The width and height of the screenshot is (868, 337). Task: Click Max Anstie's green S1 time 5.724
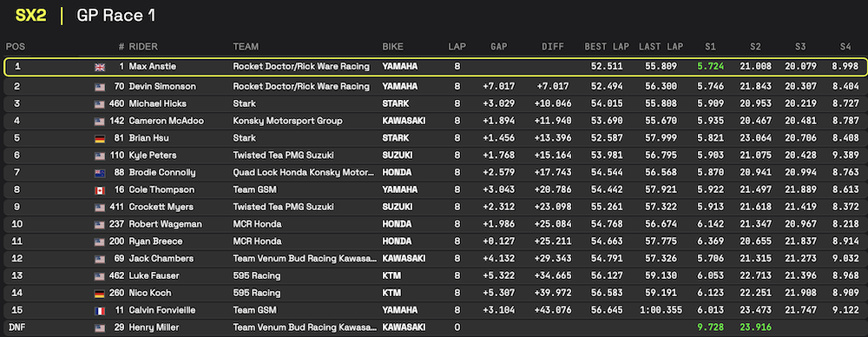[x=710, y=67]
